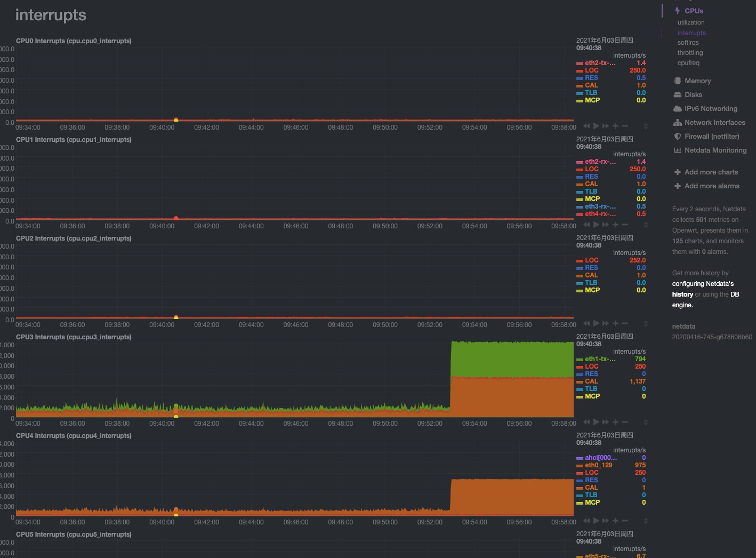This screenshot has width=756, height=558.
Task: Open IPv6 Networking section
Action: pos(711,109)
